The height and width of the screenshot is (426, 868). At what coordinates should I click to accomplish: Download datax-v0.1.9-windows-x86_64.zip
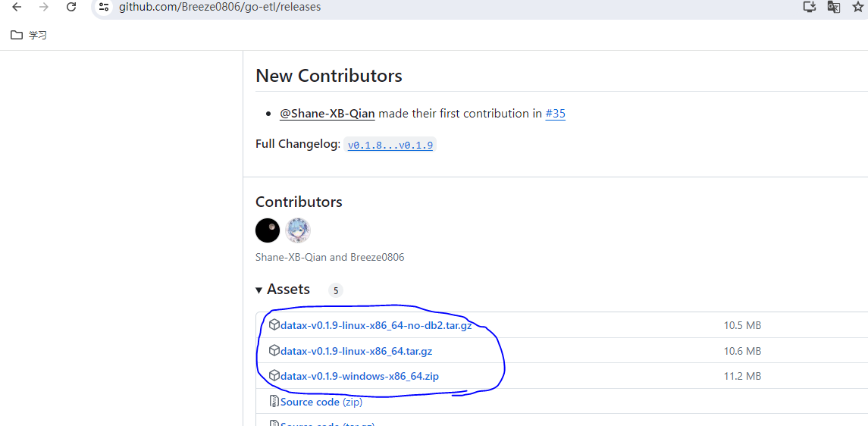coord(360,376)
